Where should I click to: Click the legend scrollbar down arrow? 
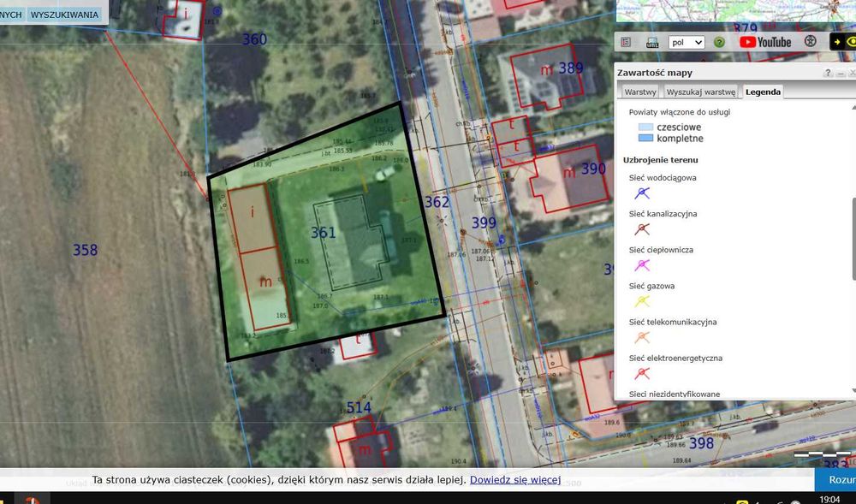click(x=853, y=391)
